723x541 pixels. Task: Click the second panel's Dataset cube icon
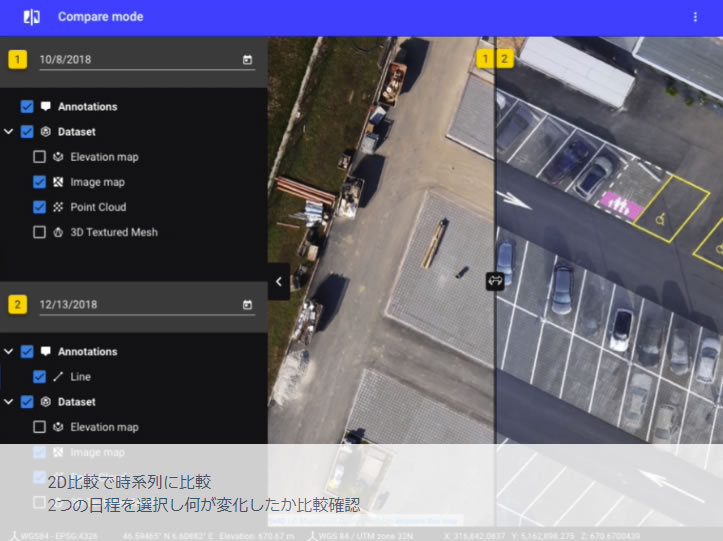46,402
